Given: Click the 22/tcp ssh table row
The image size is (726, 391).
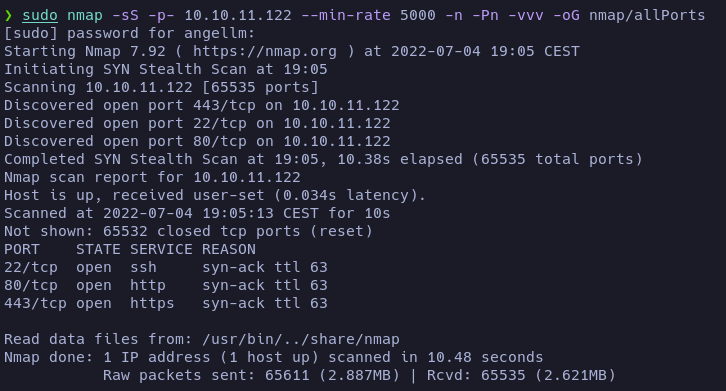Looking at the screenshot, I should pos(166,267).
